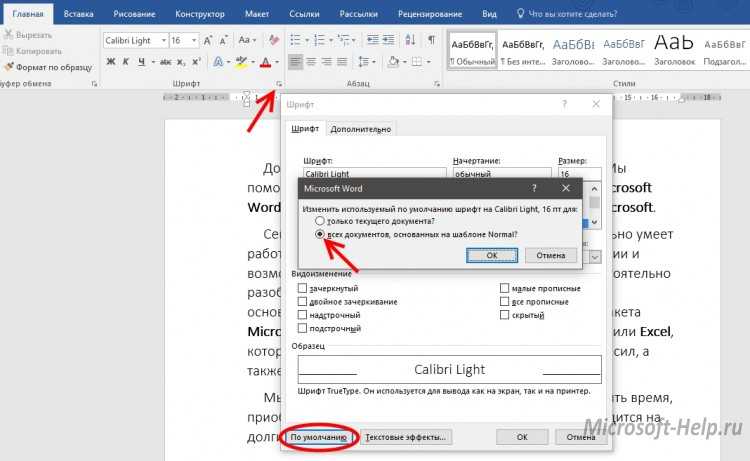Decrease paragraph indent
Viewport: 750px width, 461px height.
(373, 40)
